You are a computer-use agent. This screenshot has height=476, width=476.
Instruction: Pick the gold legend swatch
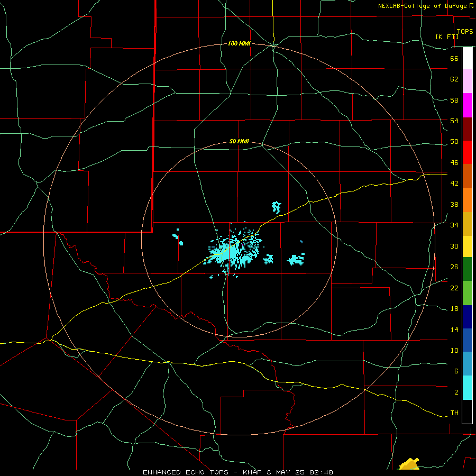[467, 224]
